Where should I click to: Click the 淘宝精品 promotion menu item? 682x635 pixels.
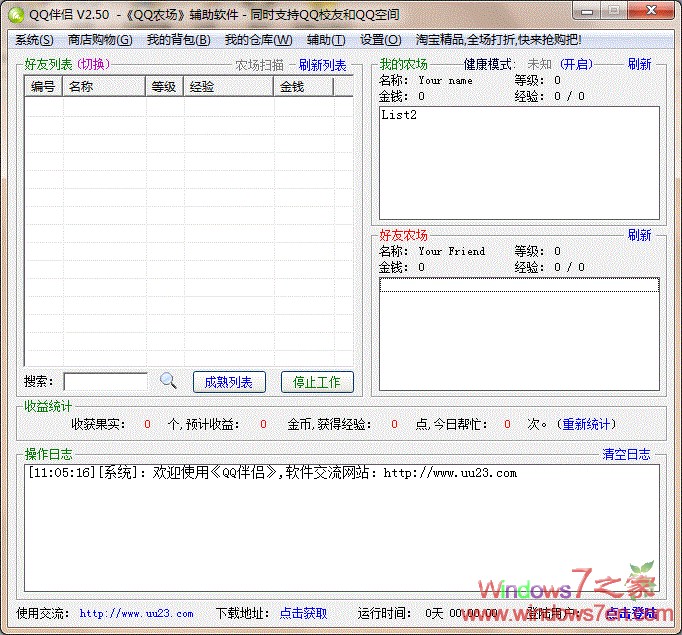(x=495, y=40)
